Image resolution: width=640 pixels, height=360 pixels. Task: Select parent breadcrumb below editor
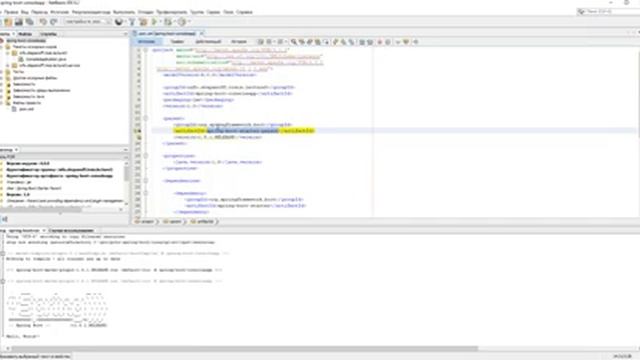pyautogui.click(x=172, y=222)
